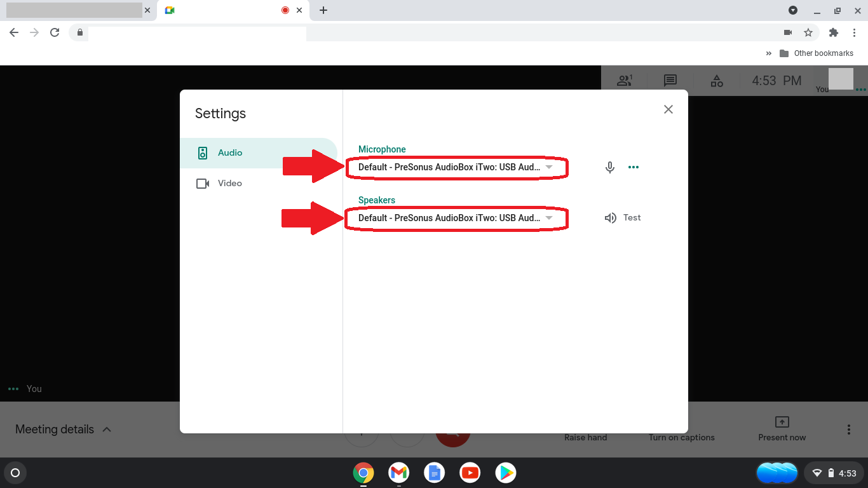The height and width of the screenshot is (488, 868).
Task: Open more options vertical dots menu
Action: (848, 430)
